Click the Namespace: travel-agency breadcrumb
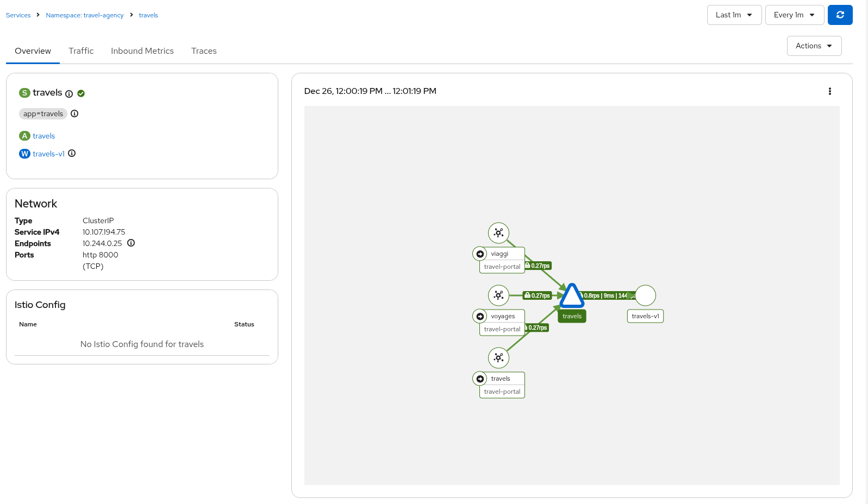The width and height of the screenshot is (868, 504). pos(85,15)
